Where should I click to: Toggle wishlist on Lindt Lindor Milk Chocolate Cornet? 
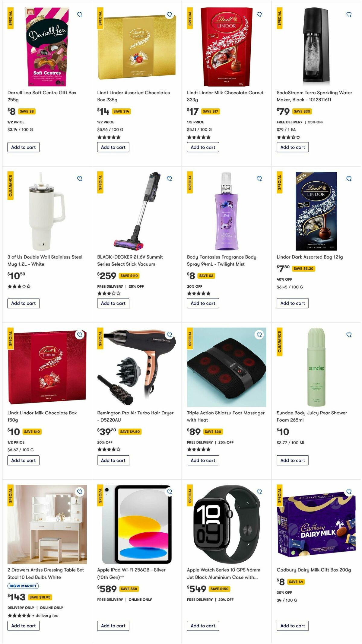pyautogui.click(x=259, y=15)
